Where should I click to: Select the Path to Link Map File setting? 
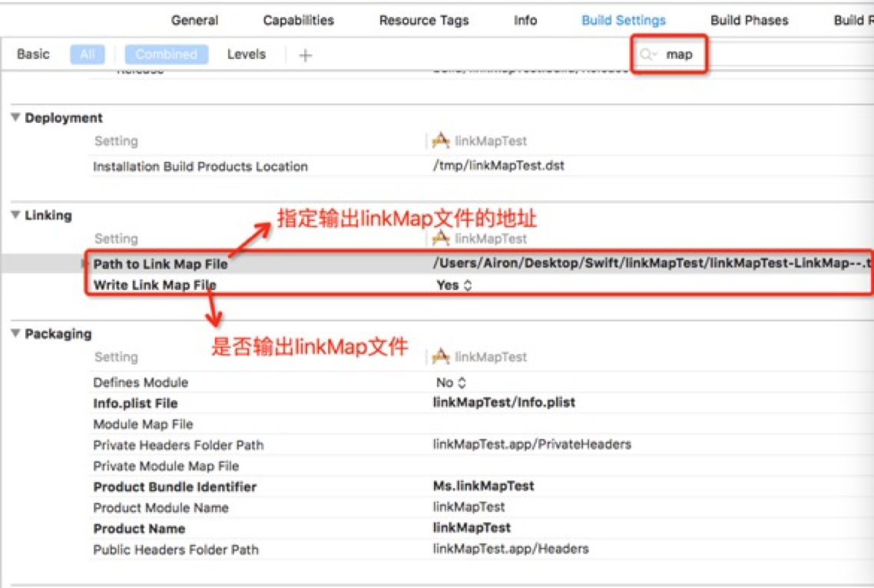(x=161, y=263)
